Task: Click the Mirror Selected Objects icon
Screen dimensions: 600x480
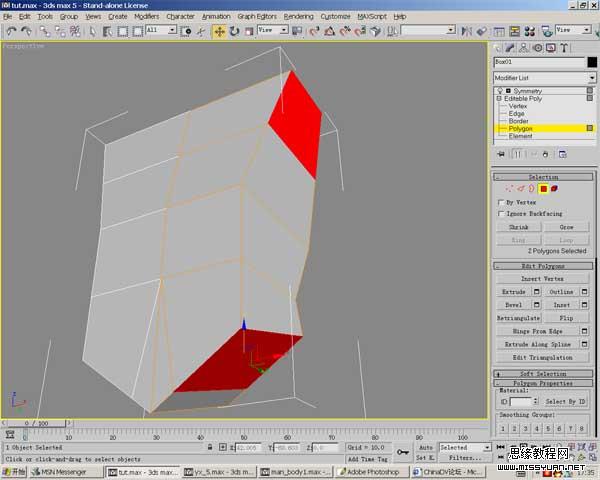Action: 466,31
